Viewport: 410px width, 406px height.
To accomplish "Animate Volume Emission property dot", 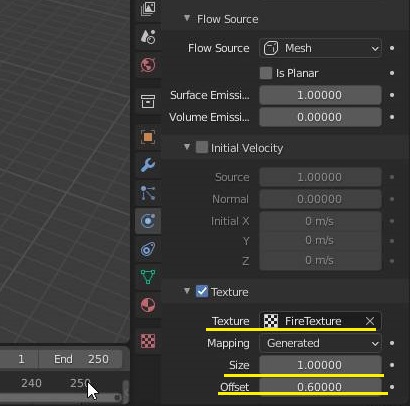I will (392, 117).
